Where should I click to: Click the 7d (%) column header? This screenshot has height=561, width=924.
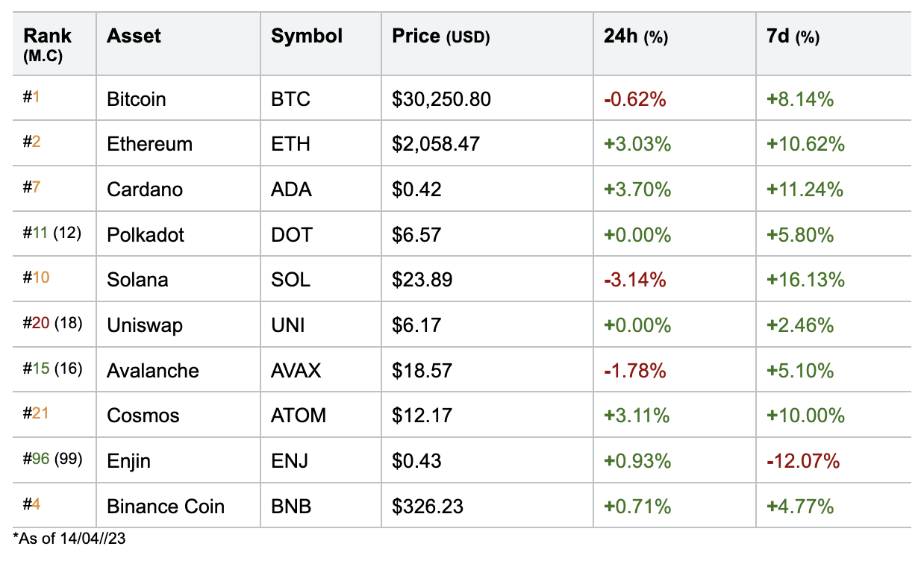coord(793,37)
